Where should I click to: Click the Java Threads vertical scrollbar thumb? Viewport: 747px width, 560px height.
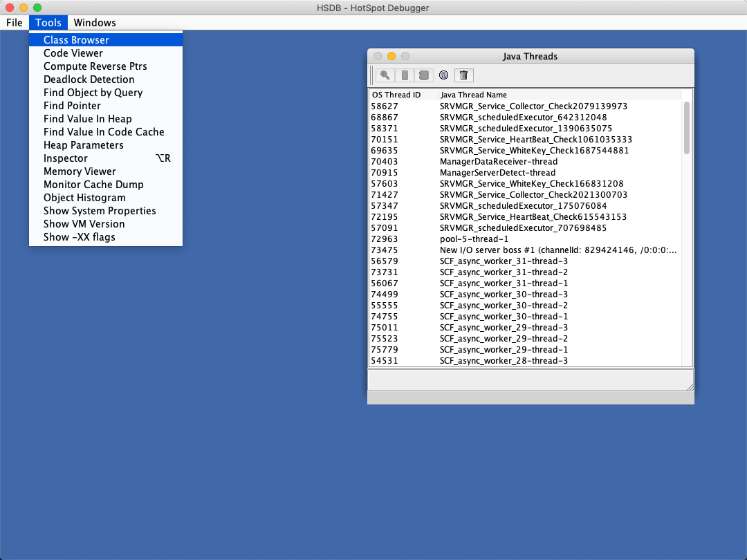click(687, 128)
